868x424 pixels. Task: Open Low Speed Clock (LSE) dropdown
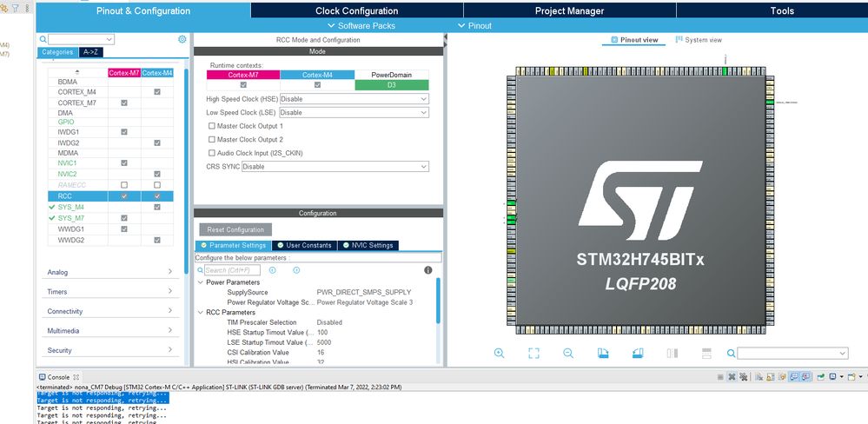coord(354,112)
